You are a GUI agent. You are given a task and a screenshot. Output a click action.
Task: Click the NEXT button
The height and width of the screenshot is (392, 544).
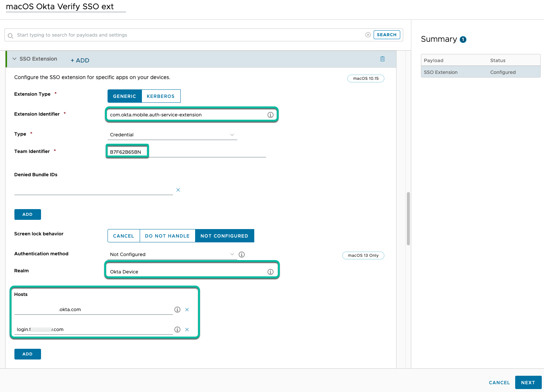click(528, 382)
